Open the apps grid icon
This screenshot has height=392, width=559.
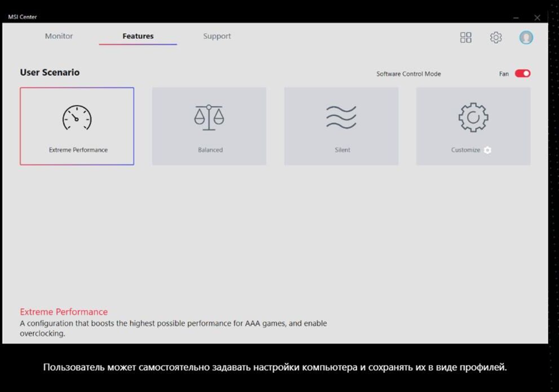[x=465, y=37]
